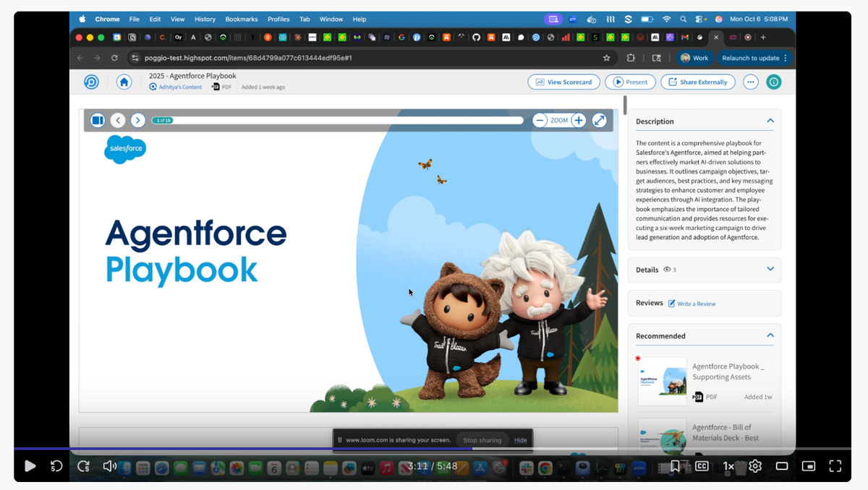The image size is (868, 490).
Task: Enter fullscreen video mode
Action: [835, 466]
